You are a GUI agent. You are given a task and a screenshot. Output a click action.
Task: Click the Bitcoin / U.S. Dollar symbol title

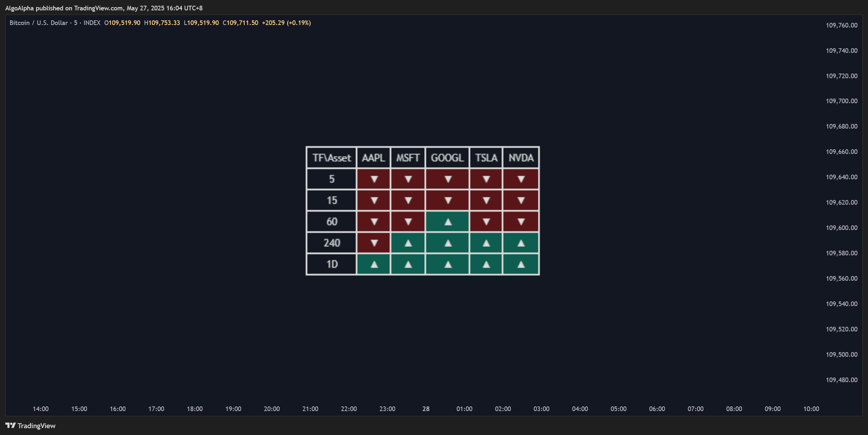pyautogui.click(x=39, y=23)
